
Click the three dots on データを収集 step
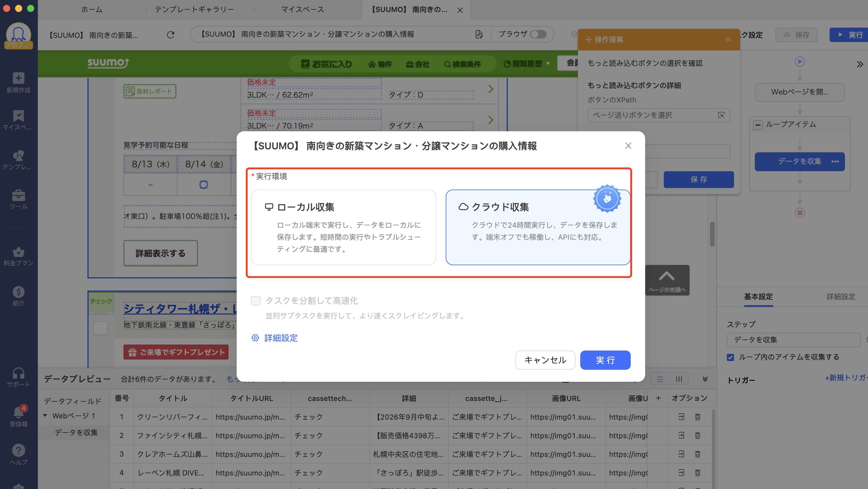click(x=835, y=161)
